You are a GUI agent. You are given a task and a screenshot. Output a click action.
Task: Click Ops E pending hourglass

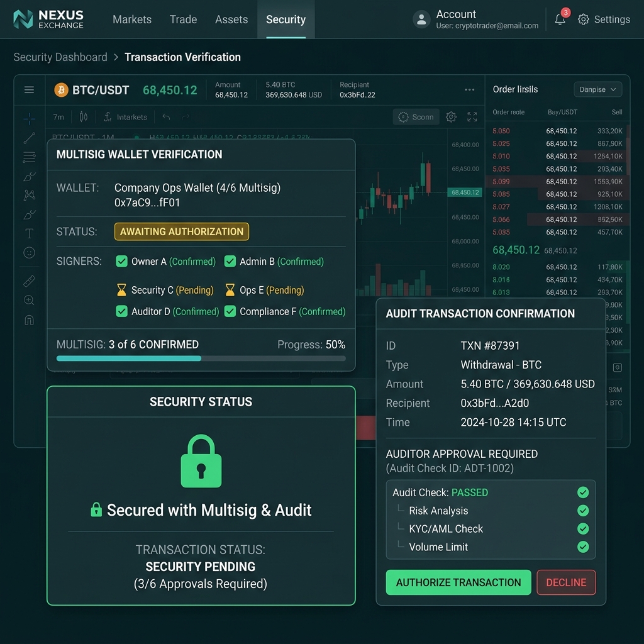pos(230,290)
